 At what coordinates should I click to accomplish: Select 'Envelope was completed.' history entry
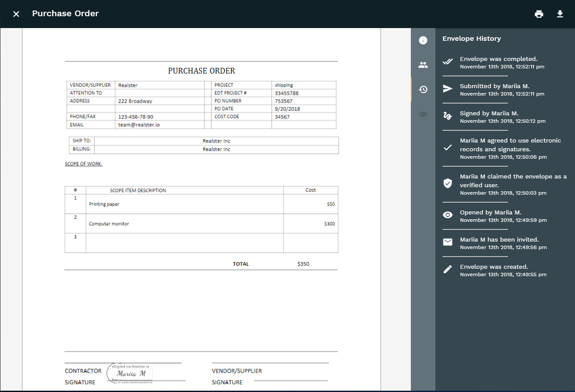pyautogui.click(x=498, y=59)
